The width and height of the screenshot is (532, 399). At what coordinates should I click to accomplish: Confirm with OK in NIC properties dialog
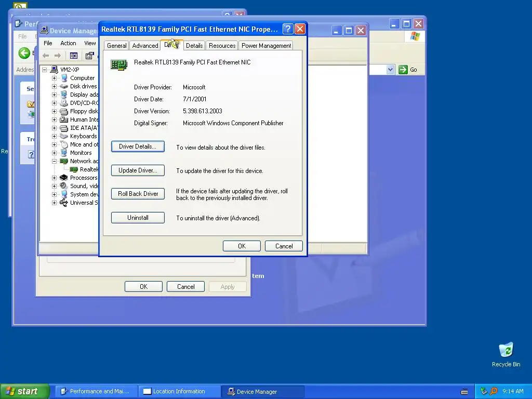tap(242, 246)
